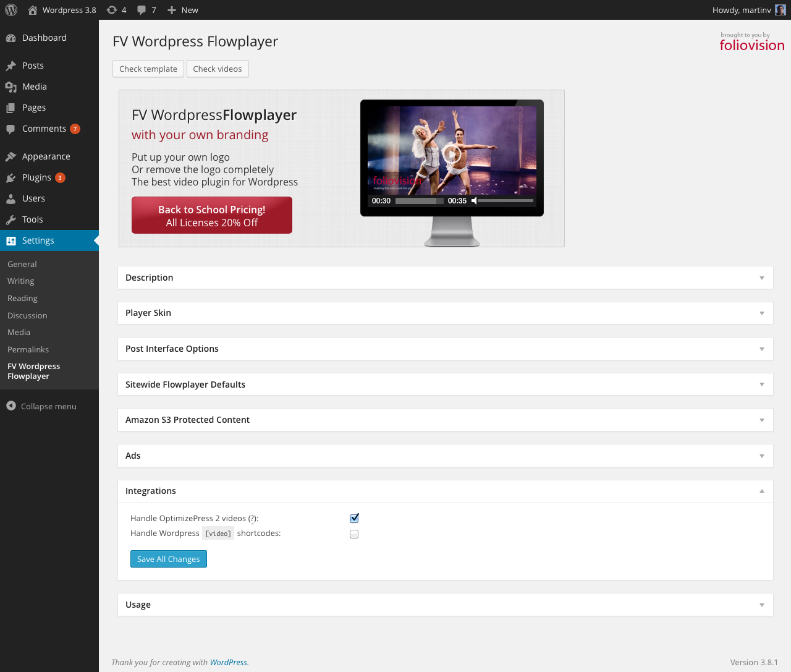Image resolution: width=791 pixels, height=672 pixels.
Task: Click the Comments speech bubble sidebar icon
Action: point(11,129)
